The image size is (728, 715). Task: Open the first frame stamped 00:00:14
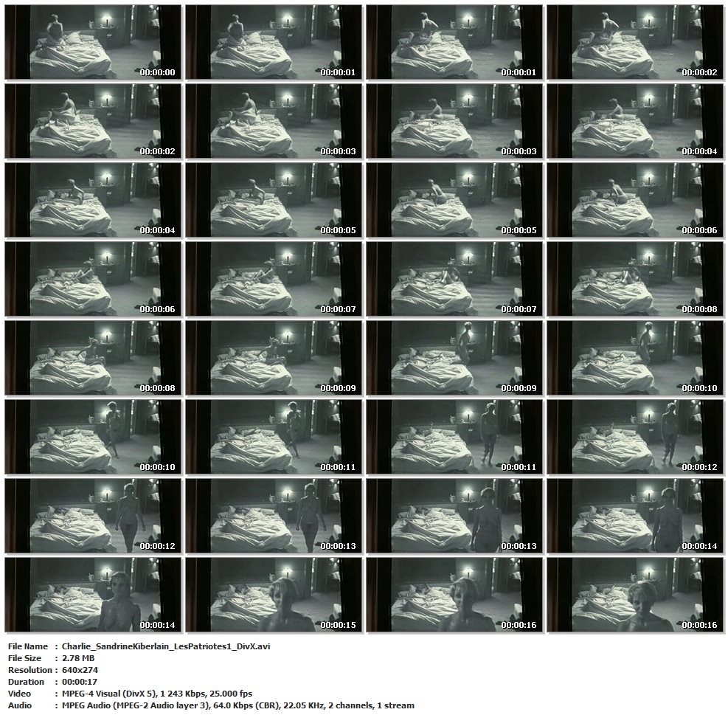coord(635,517)
